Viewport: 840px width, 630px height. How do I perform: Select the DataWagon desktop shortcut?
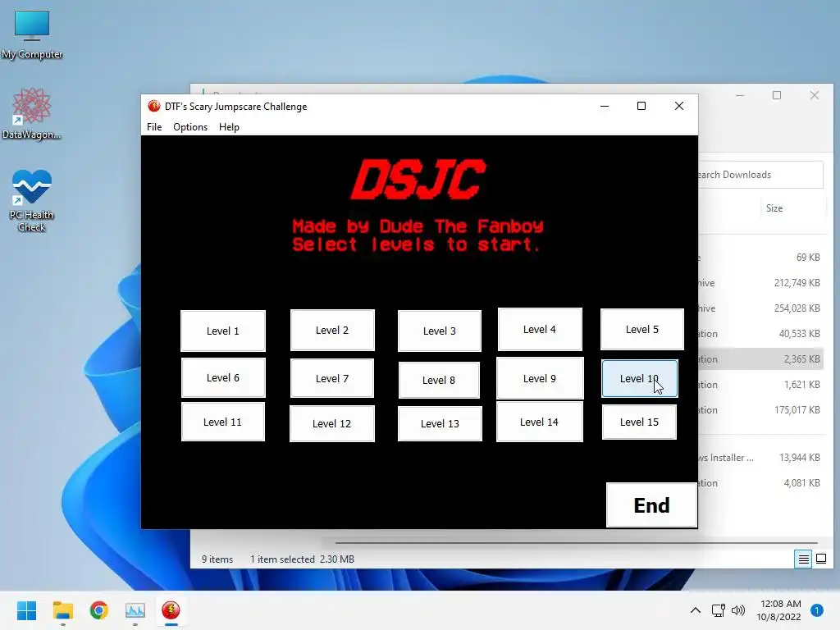click(x=32, y=113)
